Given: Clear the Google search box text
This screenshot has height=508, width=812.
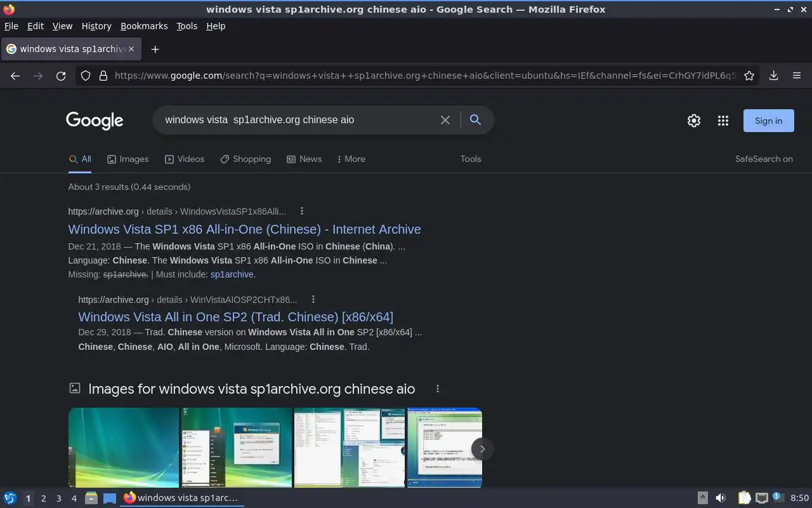Looking at the screenshot, I should (x=445, y=120).
